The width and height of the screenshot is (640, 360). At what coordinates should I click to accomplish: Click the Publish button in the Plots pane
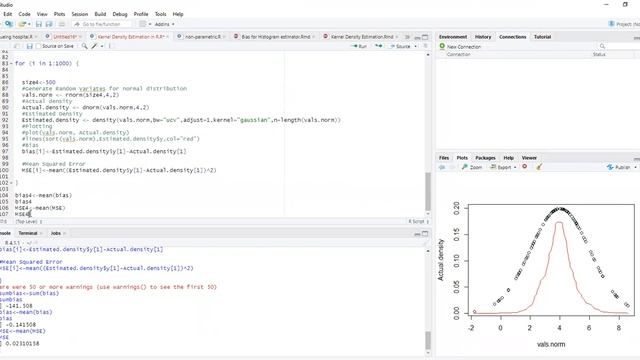tap(619, 167)
